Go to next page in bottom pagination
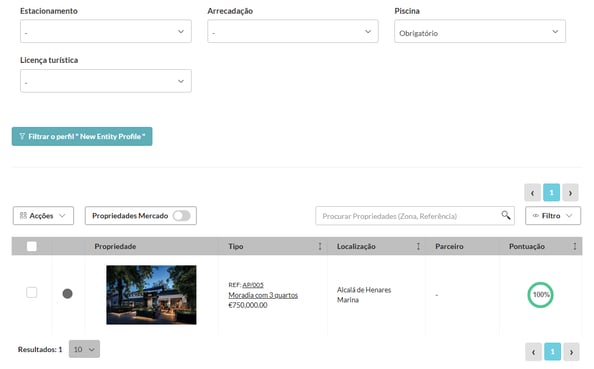 tap(571, 352)
